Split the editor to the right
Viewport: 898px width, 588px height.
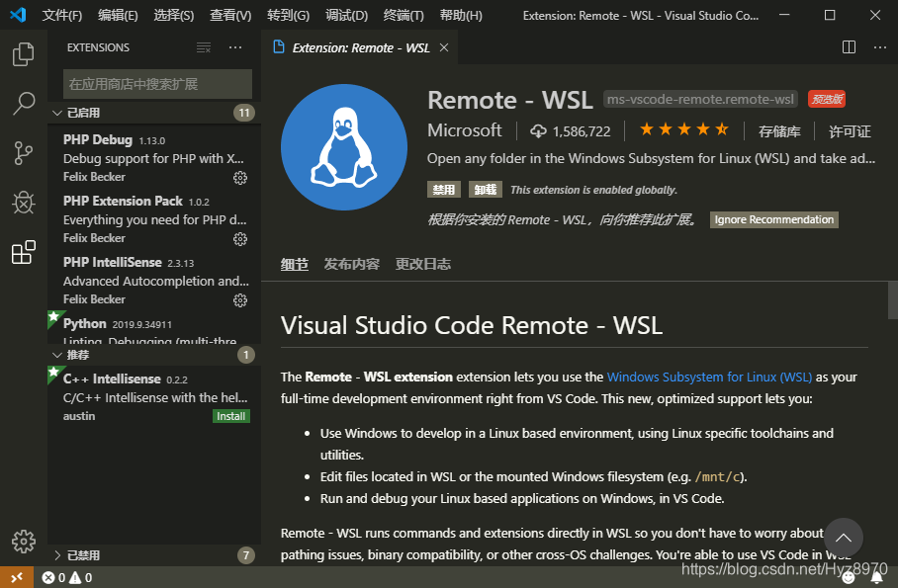coord(849,47)
